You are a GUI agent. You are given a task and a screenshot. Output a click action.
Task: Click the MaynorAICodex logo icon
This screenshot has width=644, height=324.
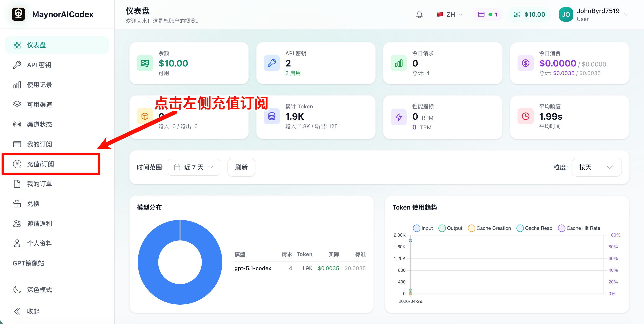[x=18, y=14]
